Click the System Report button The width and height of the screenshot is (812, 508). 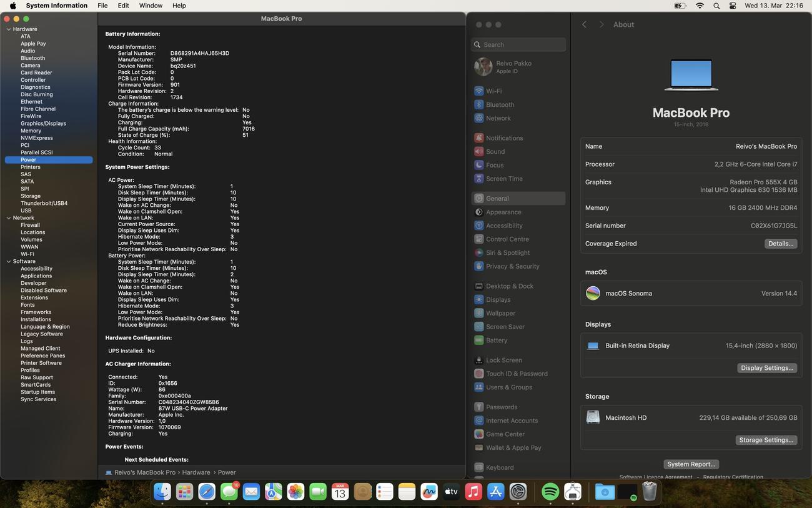691,464
